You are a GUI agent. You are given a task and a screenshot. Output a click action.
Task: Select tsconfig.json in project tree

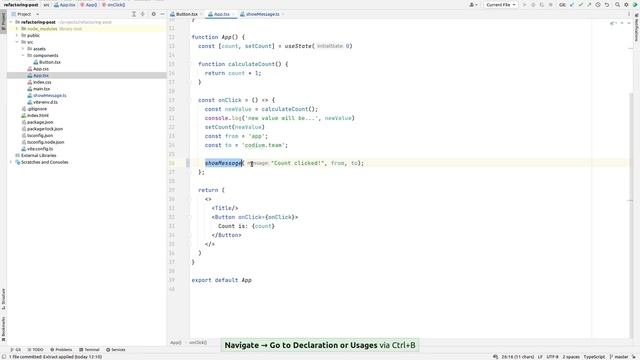coord(37,136)
